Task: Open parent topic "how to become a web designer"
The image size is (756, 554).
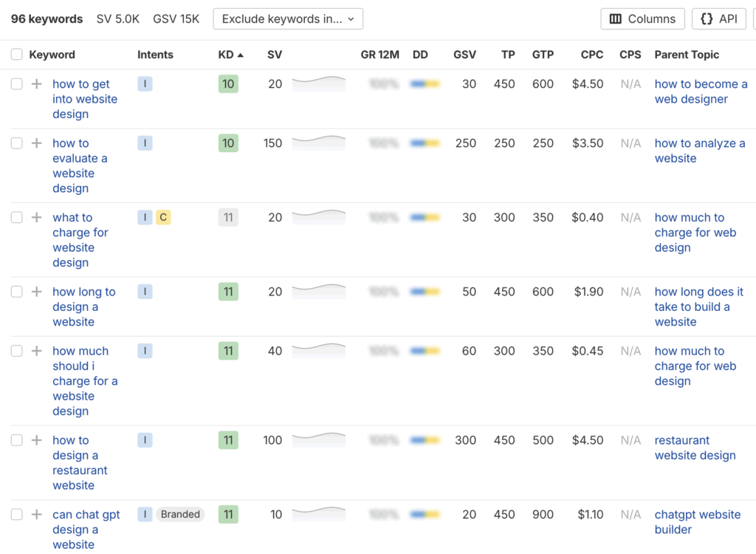Action: click(700, 92)
